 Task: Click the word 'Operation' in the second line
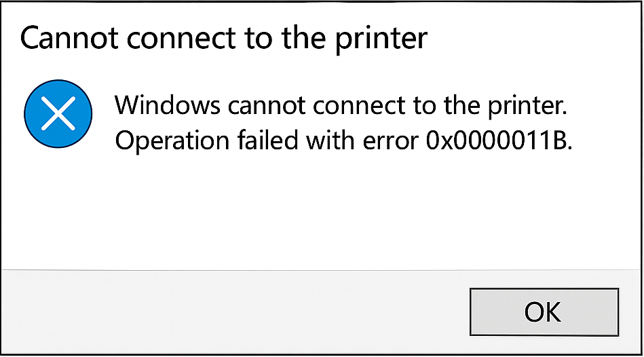pyautogui.click(x=172, y=141)
